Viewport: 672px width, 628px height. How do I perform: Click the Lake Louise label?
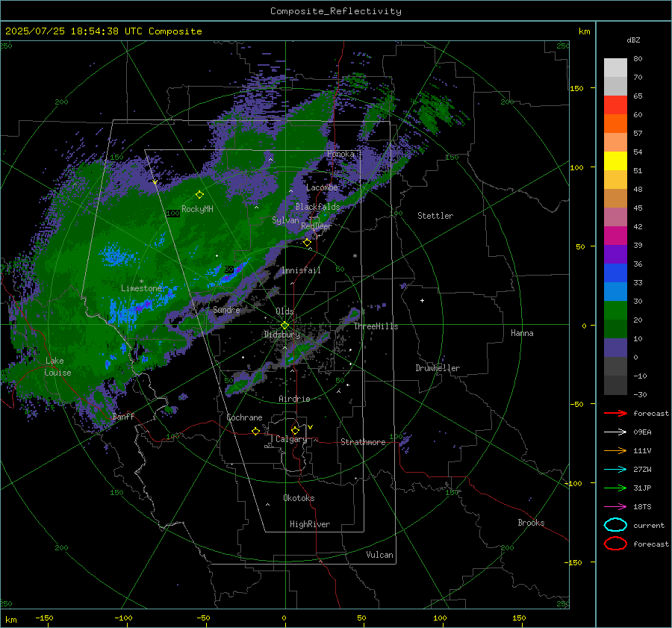[x=57, y=367]
